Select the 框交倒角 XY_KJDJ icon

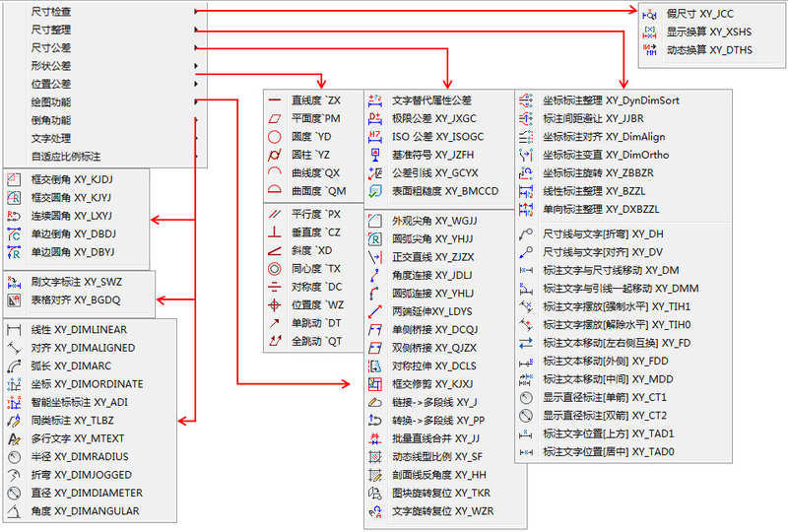14,179
